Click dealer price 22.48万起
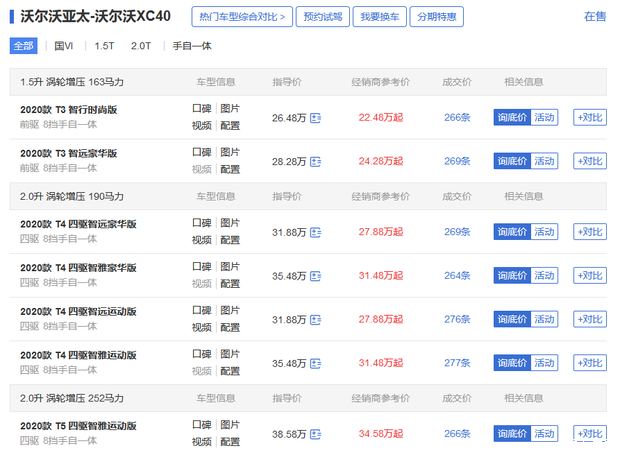The height and width of the screenshot is (455, 620). 381,117
